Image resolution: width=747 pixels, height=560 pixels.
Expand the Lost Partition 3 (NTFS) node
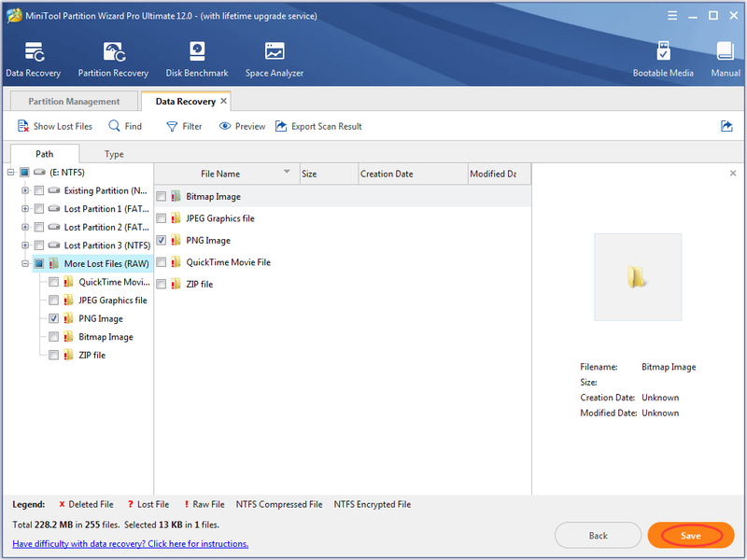[25, 245]
